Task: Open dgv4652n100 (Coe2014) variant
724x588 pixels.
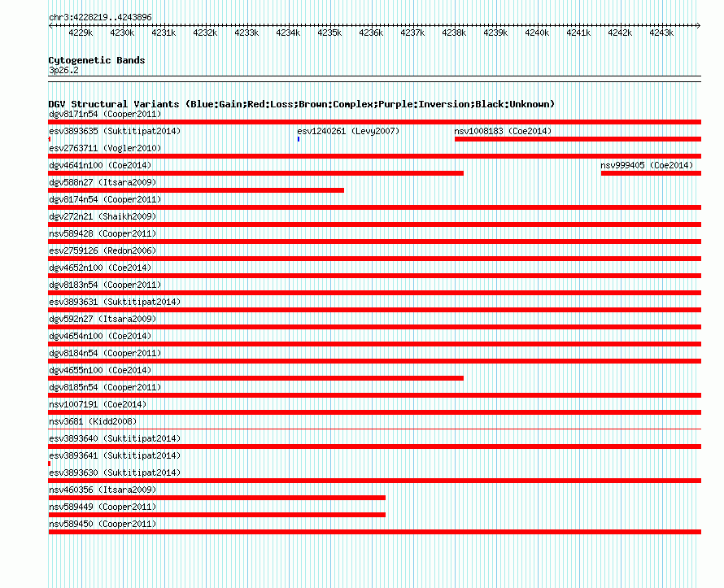Action: pos(100,268)
